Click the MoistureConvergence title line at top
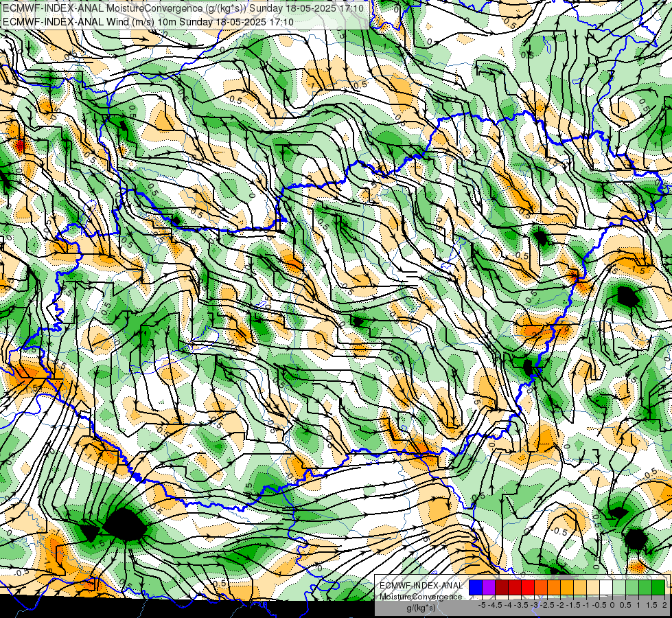The image size is (672, 618). pos(183,8)
